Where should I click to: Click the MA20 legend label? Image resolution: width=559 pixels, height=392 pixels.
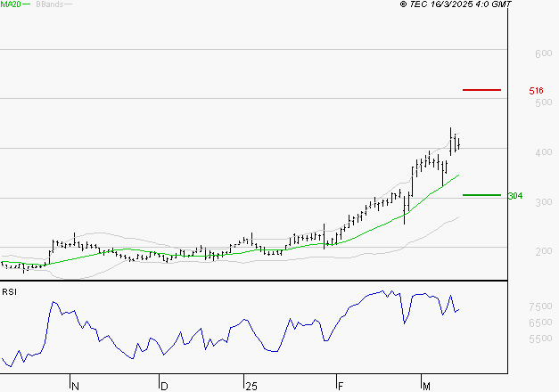10,4
